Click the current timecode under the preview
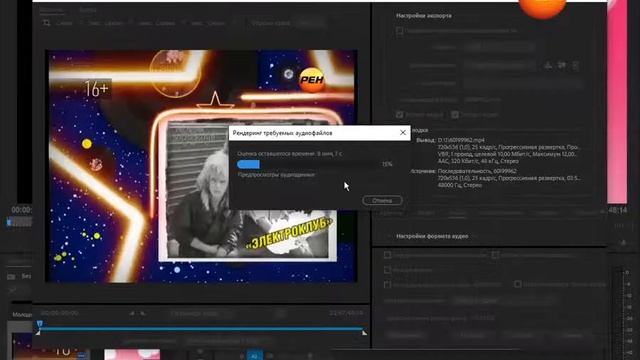This screenshot has width=640, height=360. 60,313
